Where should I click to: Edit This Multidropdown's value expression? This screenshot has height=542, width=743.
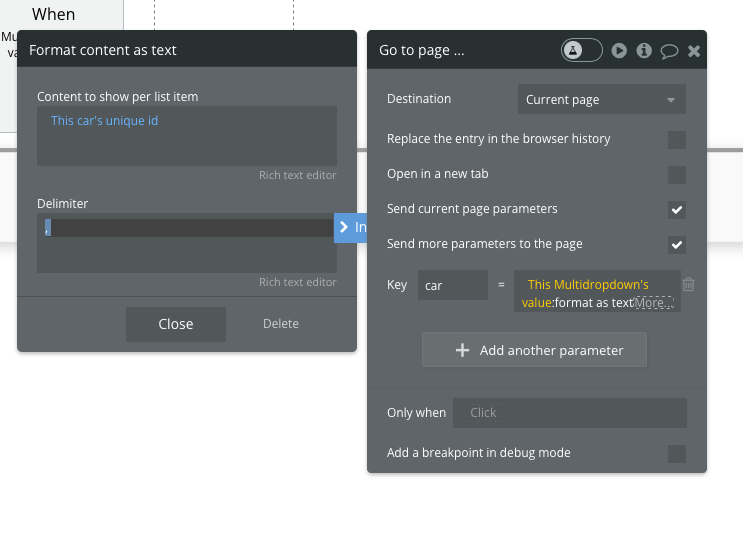587,285
